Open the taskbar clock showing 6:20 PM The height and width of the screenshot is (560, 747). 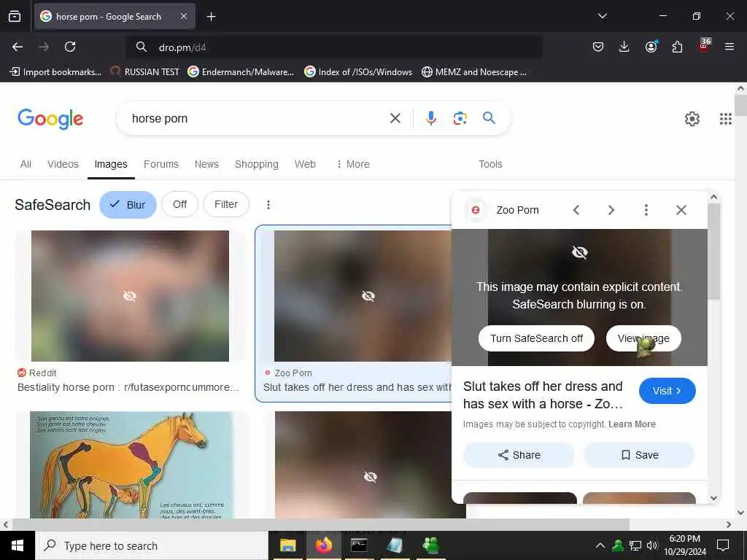[684, 545]
